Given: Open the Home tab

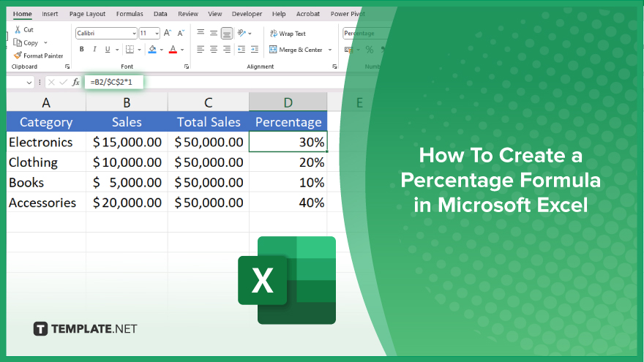Looking at the screenshot, I should click(x=22, y=14).
